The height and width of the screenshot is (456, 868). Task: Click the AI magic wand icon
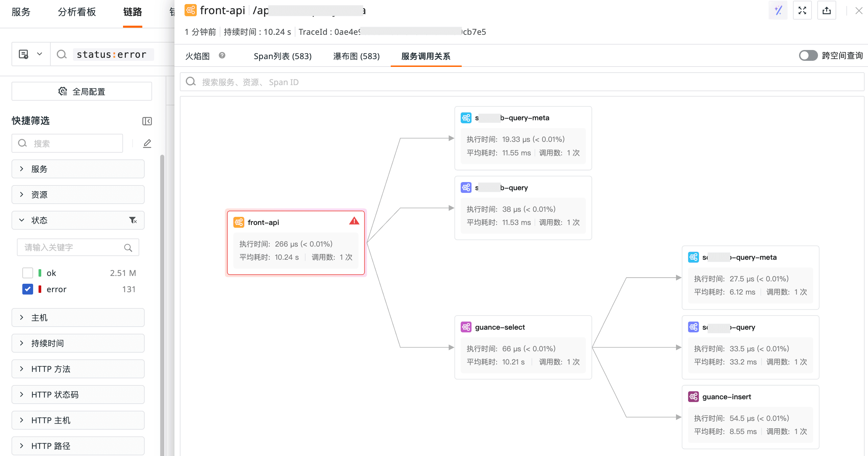click(778, 10)
